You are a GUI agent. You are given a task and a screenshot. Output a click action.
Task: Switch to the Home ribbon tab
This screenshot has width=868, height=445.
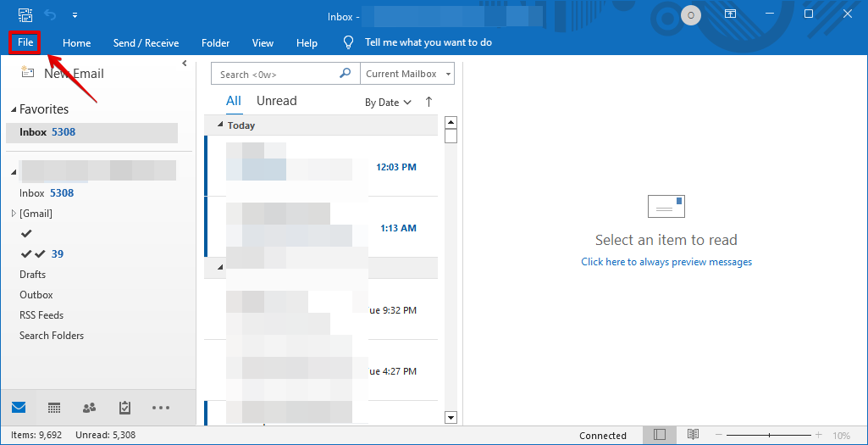pyautogui.click(x=76, y=42)
